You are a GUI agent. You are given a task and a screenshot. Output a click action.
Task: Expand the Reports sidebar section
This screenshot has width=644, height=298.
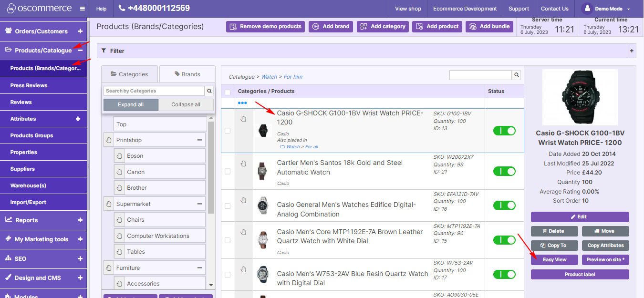80,220
